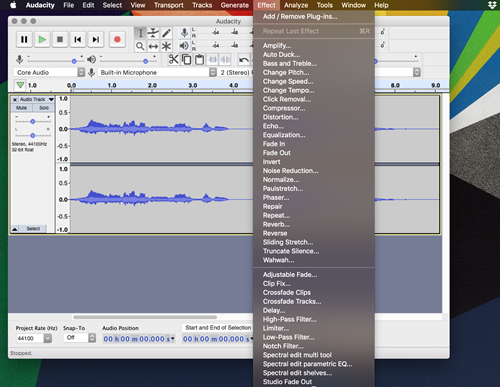Select the Time Shift tool
Viewport: 500px width, 387px height.
click(153, 46)
